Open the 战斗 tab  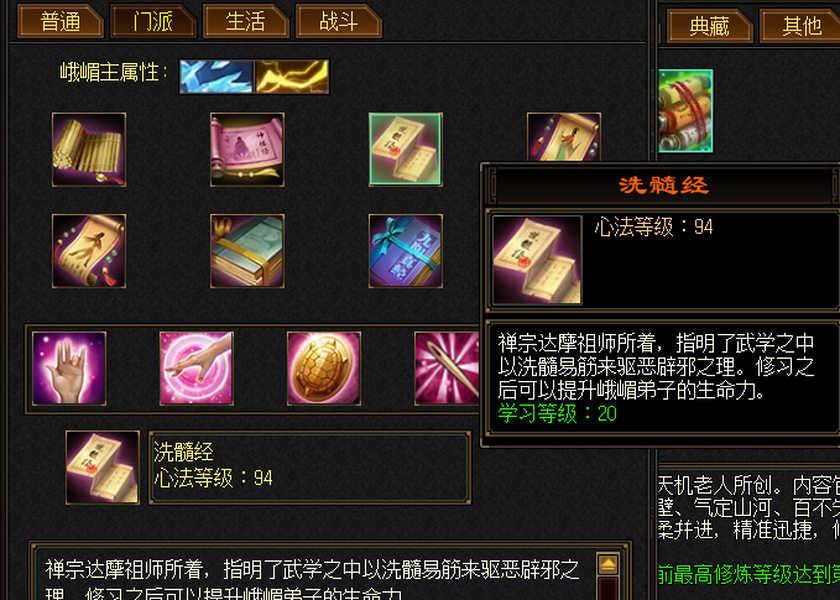pyautogui.click(x=338, y=21)
